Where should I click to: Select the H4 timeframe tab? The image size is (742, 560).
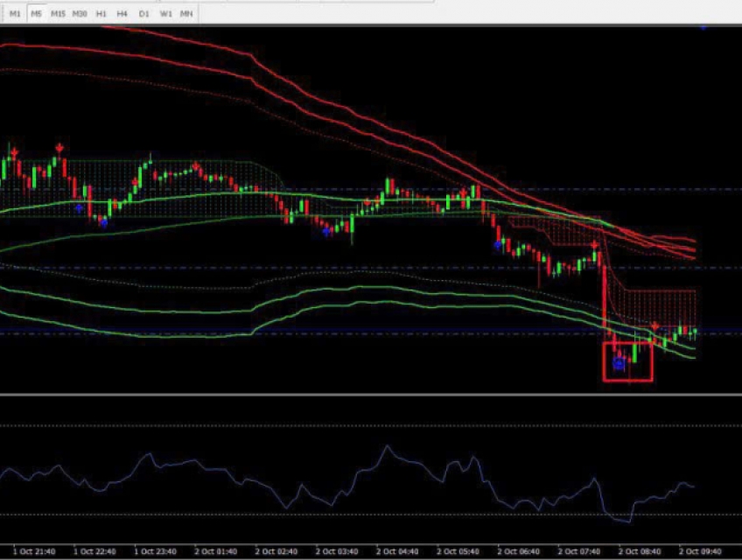click(122, 14)
